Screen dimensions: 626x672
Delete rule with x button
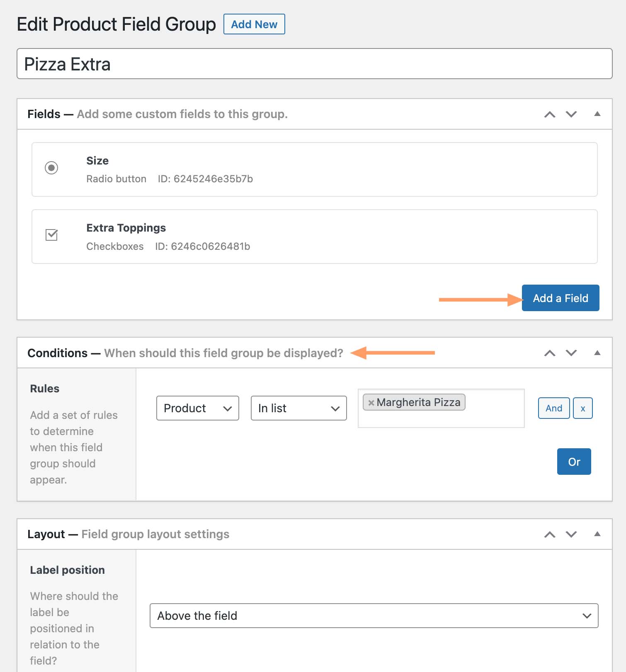583,408
